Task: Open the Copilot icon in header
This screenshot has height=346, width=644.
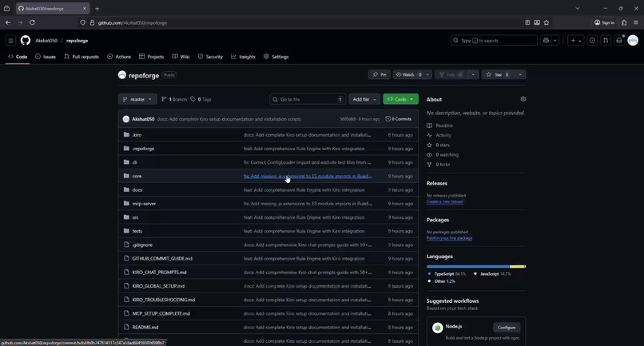Action: click(x=546, y=40)
